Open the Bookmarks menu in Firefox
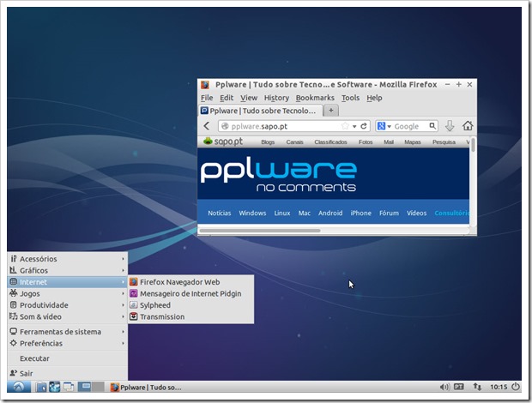532x403 pixels. [x=315, y=98]
